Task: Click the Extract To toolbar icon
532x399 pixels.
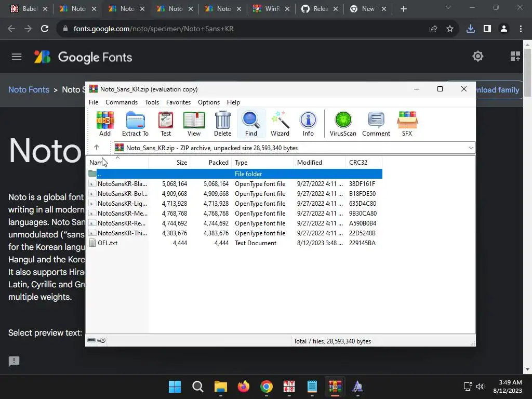Action: [135, 124]
